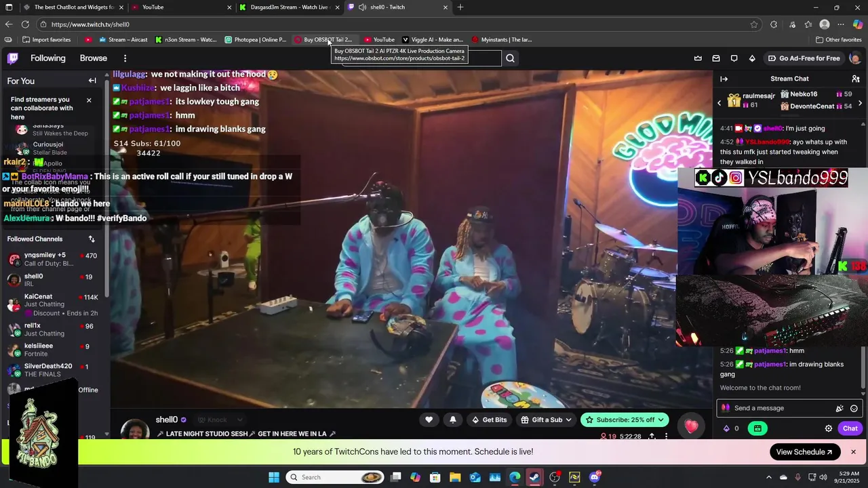
Task: Open the emote picker smiley icon
Action: (x=854, y=408)
